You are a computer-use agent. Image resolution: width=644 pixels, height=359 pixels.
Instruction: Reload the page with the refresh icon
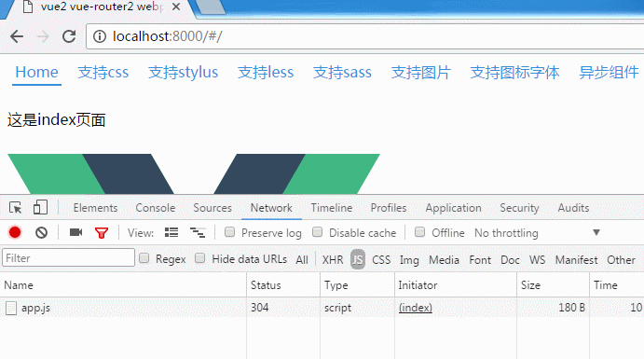coord(69,36)
